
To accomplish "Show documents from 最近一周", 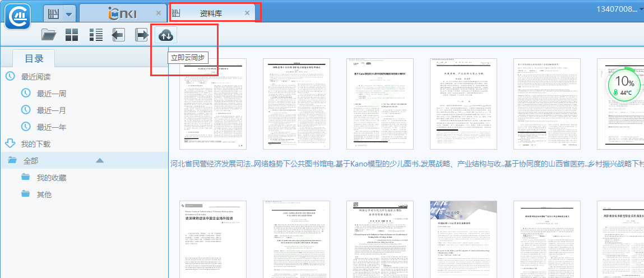I will click(x=52, y=94).
